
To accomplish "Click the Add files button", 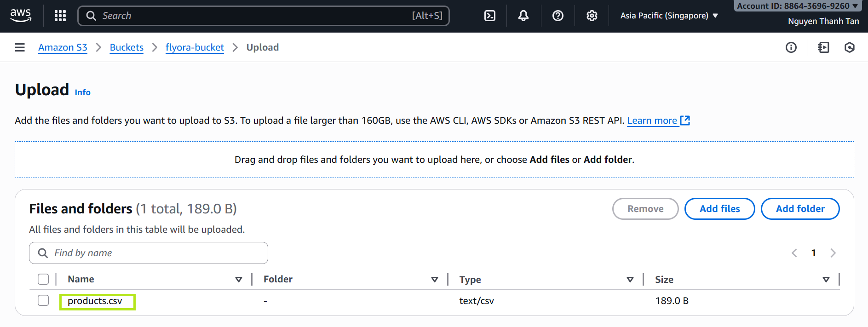I will click(x=719, y=209).
